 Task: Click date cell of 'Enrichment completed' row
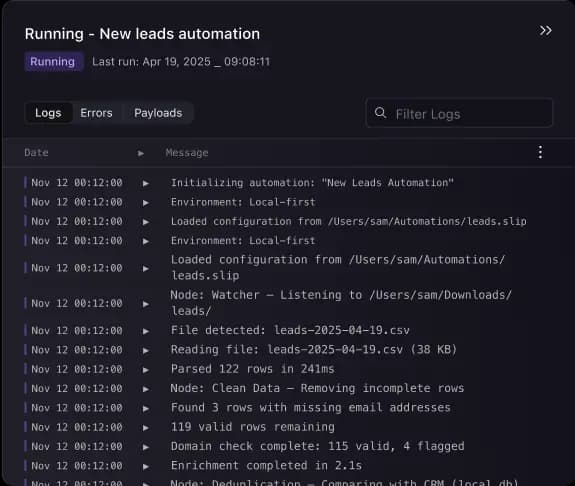coord(77,466)
